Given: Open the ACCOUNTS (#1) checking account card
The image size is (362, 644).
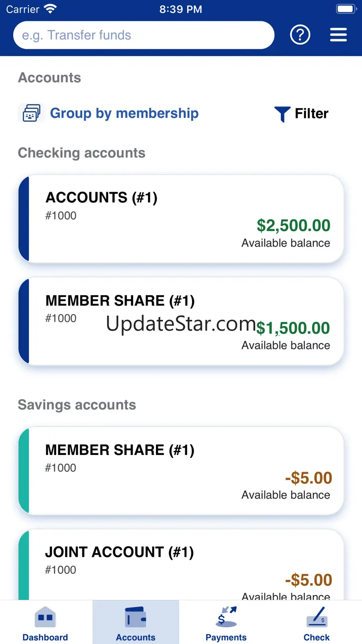Looking at the screenshot, I should pyautogui.click(x=181, y=219).
